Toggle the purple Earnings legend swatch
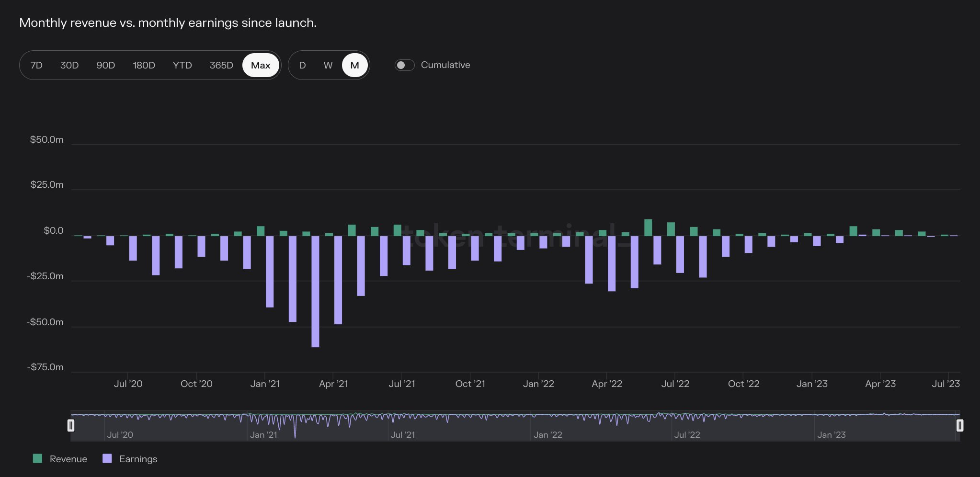This screenshot has height=477, width=980. pyautogui.click(x=107, y=458)
